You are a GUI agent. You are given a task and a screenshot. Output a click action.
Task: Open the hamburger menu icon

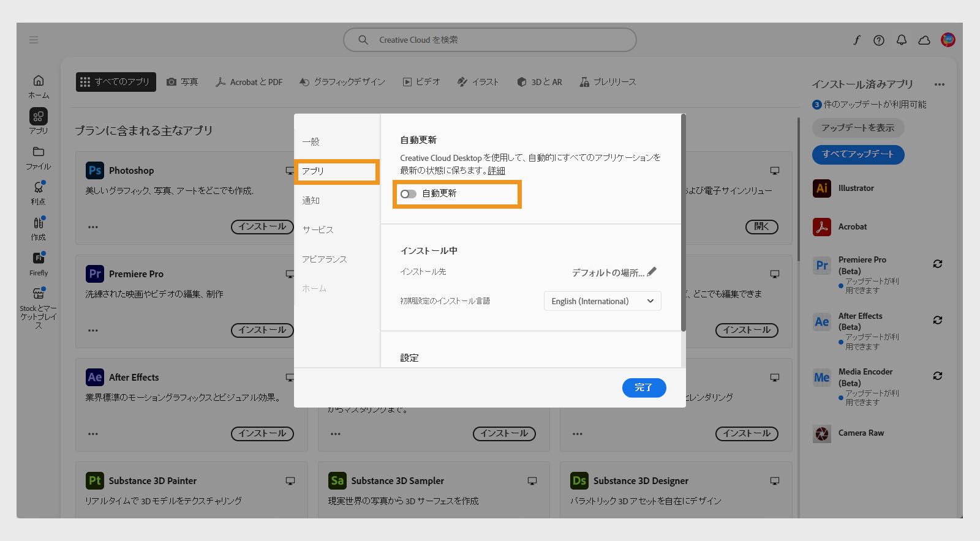click(x=34, y=40)
